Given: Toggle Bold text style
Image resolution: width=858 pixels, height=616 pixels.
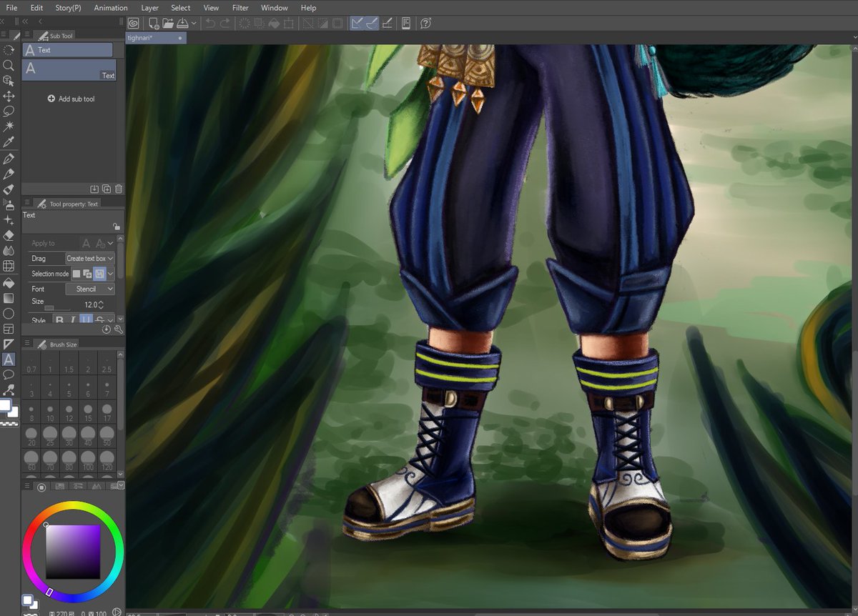Looking at the screenshot, I should pos(60,320).
